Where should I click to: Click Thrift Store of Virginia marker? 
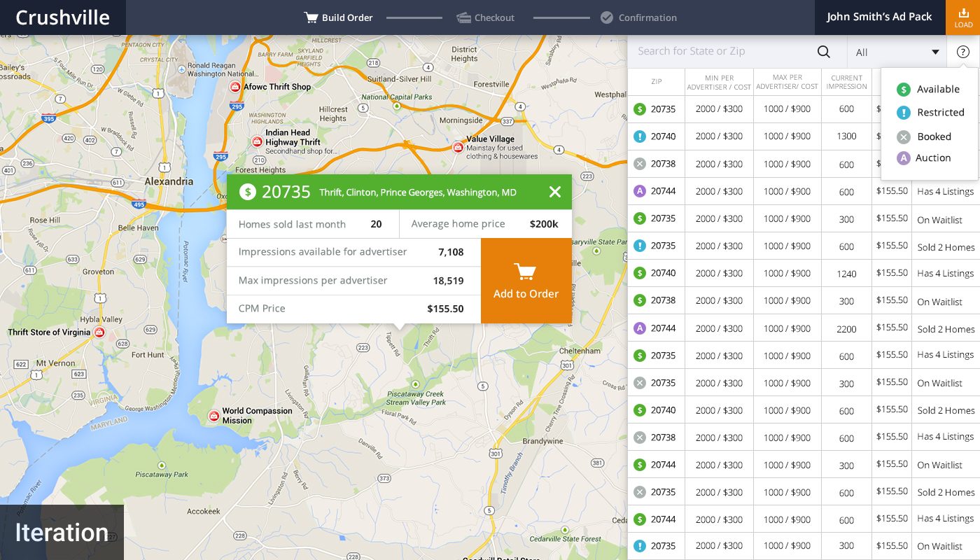pos(99,332)
